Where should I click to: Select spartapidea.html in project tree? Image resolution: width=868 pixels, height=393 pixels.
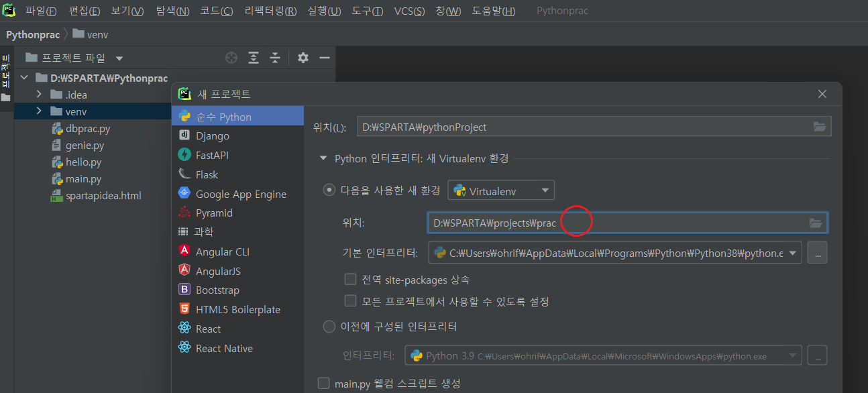103,196
